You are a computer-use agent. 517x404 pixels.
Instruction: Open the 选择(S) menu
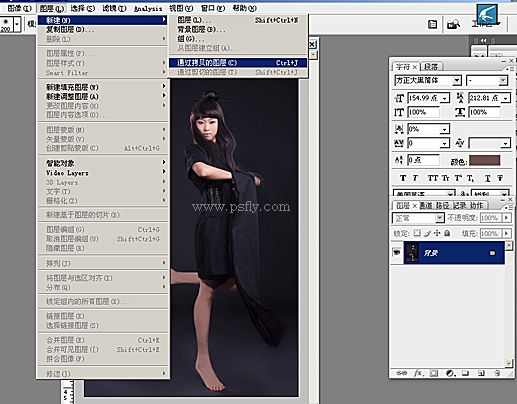click(x=83, y=8)
